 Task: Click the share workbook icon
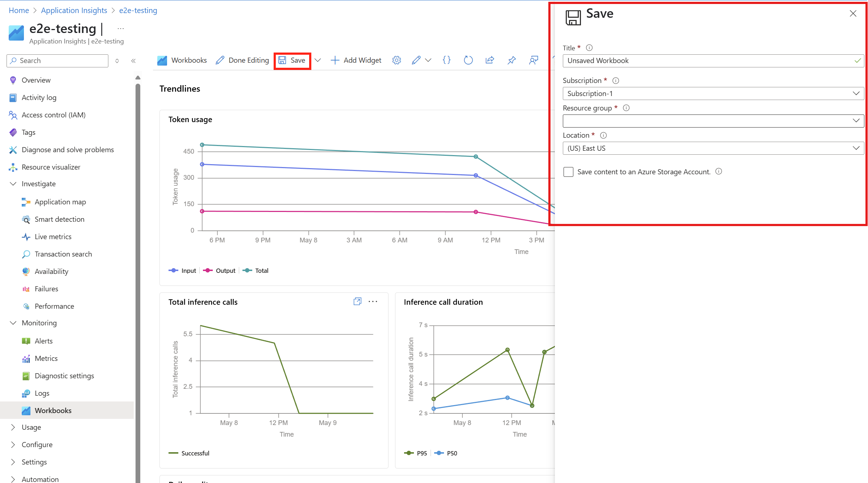tap(490, 60)
